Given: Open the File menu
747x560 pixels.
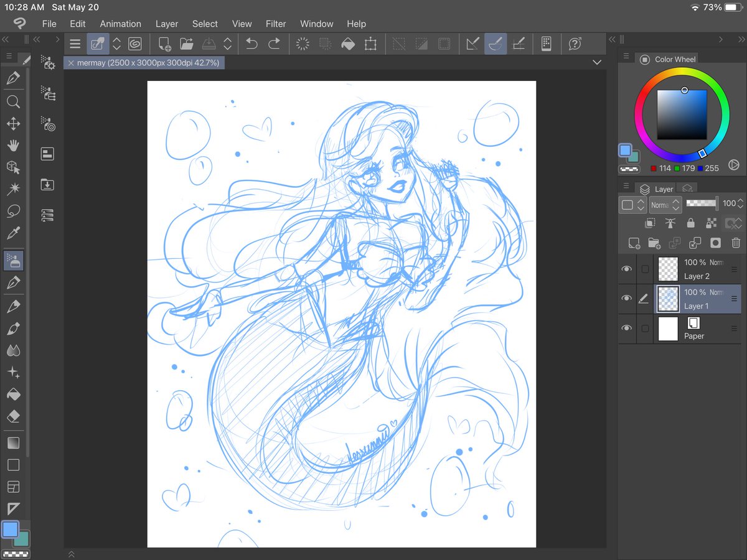Looking at the screenshot, I should point(49,24).
